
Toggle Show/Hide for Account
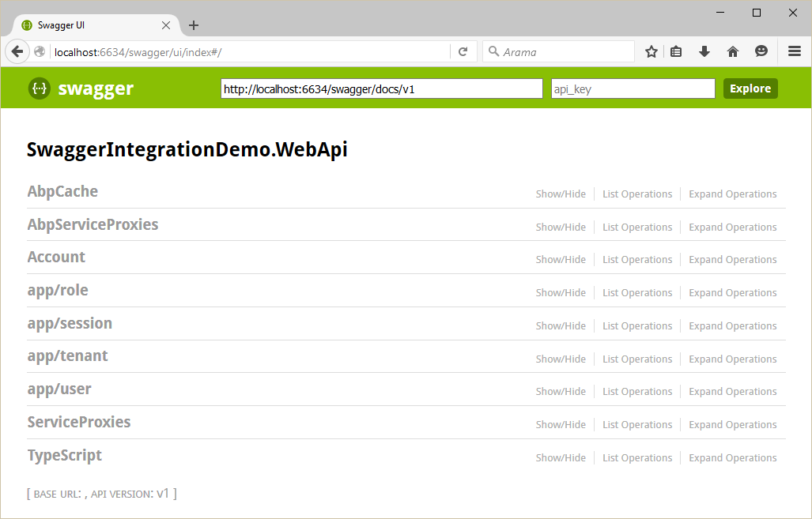click(x=561, y=260)
